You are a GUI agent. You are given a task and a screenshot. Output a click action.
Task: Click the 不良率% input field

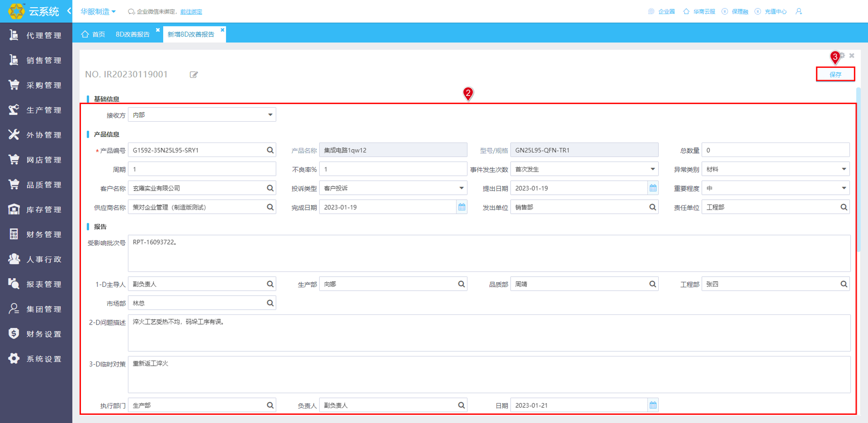(x=393, y=169)
